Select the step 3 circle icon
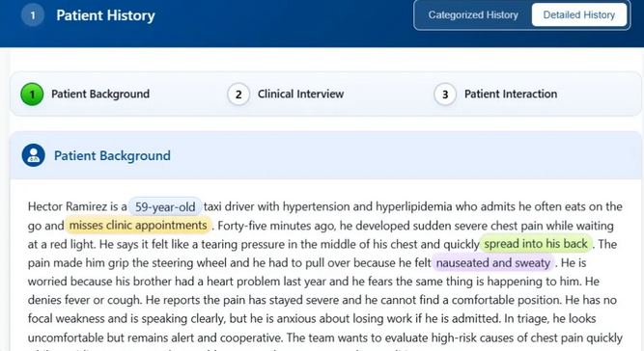644x351 pixels. (445, 94)
